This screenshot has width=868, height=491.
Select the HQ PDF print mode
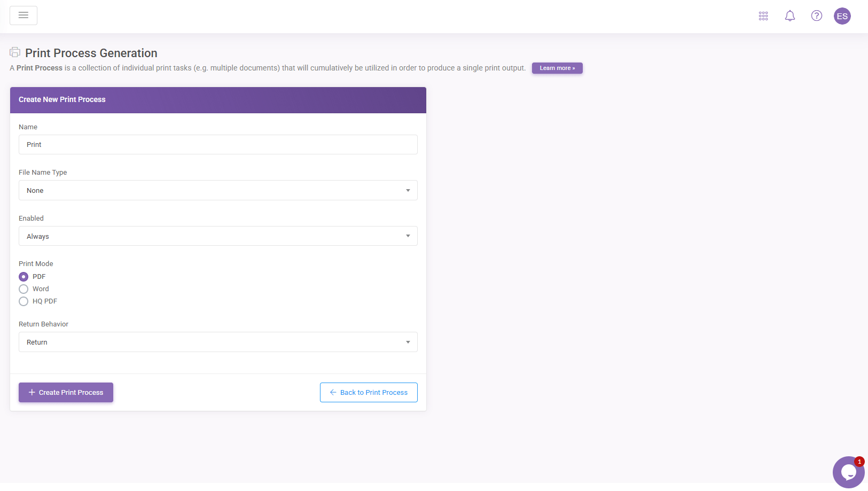(24, 301)
